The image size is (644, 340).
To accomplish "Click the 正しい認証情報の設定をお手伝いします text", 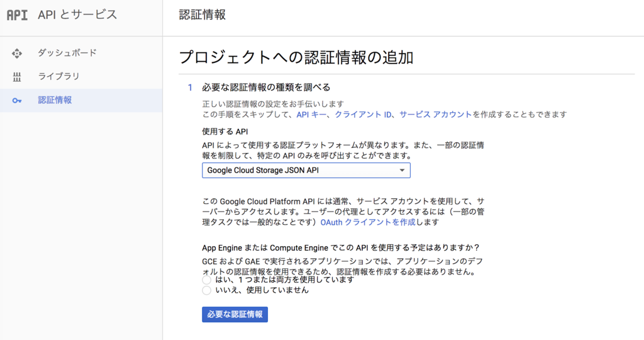I will click(273, 104).
